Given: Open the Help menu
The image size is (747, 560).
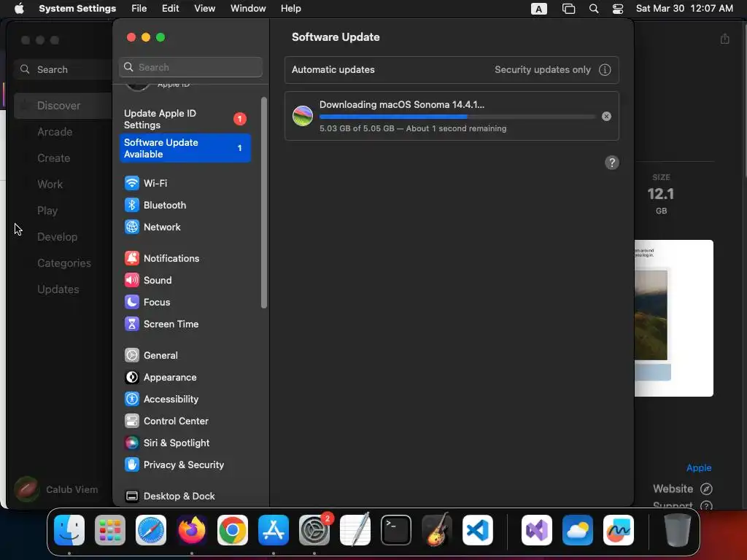Looking at the screenshot, I should coord(290,9).
